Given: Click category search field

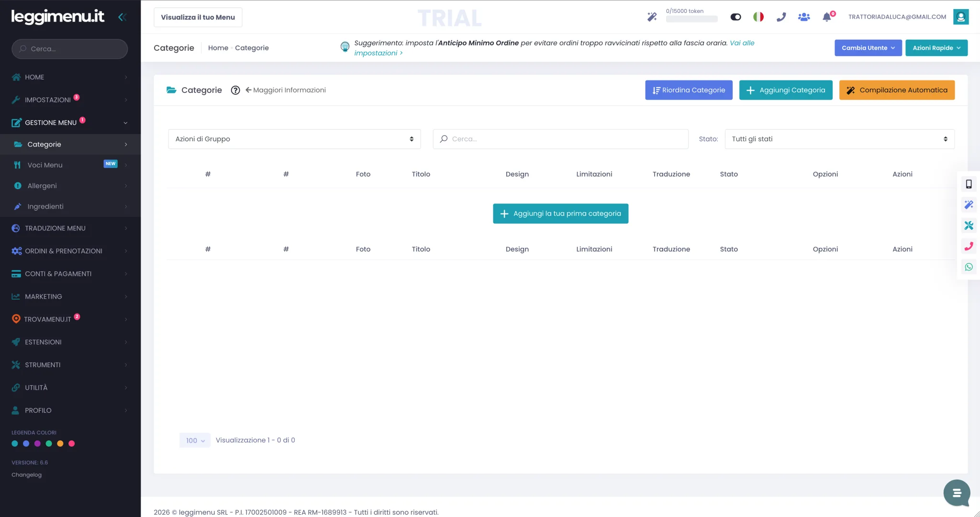Looking at the screenshot, I should pyautogui.click(x=560, y=139).
